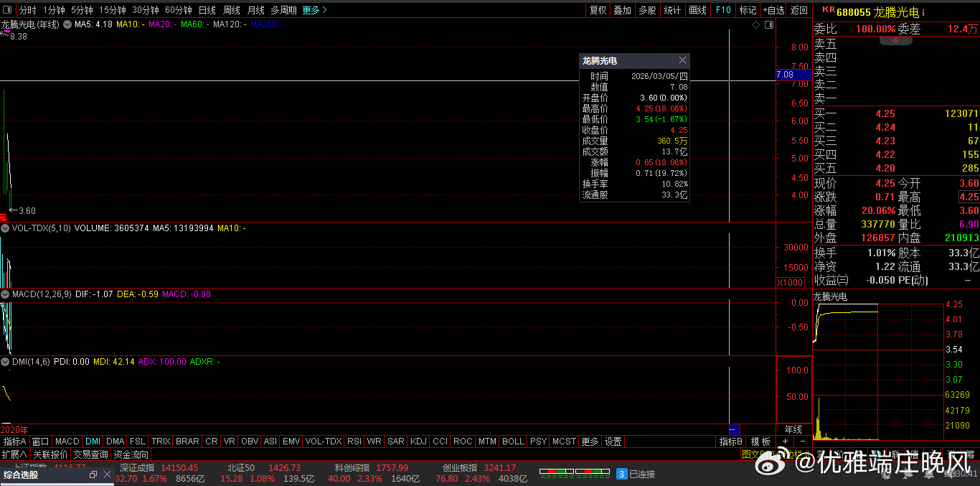The width and height of the screenshot is (980, 486).
Task: Switch to 5分钟 period
Action: point(83,10)
